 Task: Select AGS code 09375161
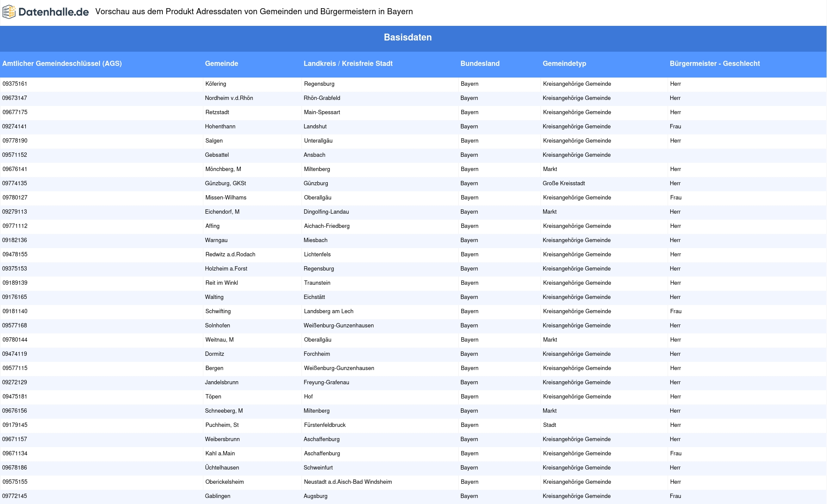(15, 84)
